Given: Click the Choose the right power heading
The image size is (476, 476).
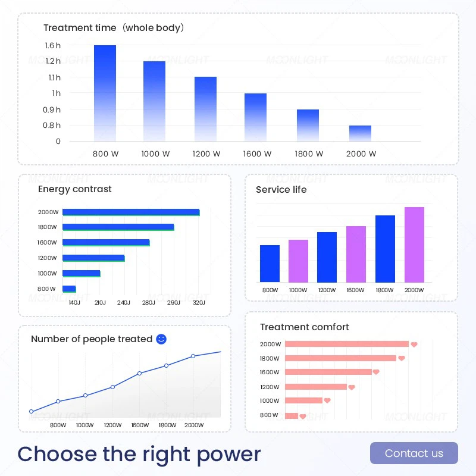Looking at the screenshot, I should pyautogui.click(x=139, y=455).
